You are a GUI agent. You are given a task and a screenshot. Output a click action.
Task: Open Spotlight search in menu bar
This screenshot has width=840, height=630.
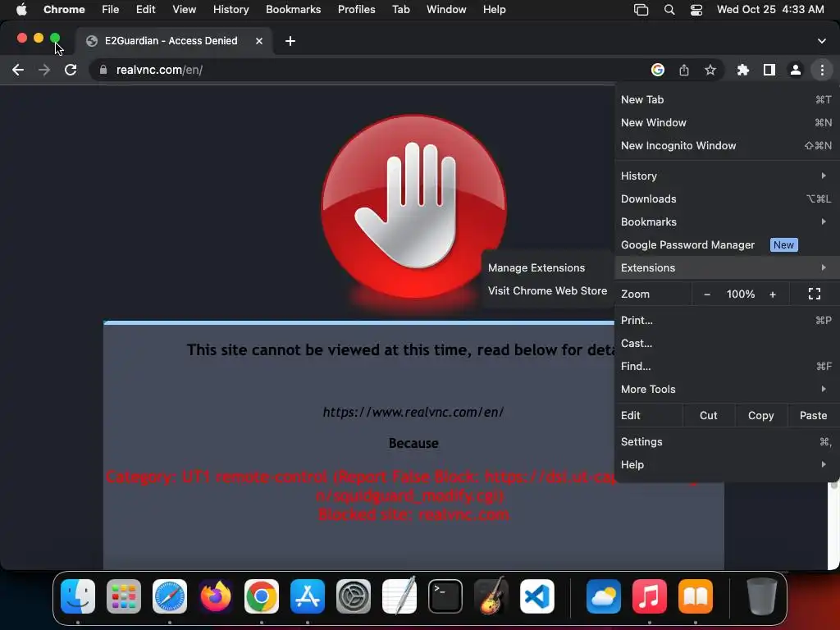[x=669, y=10]
